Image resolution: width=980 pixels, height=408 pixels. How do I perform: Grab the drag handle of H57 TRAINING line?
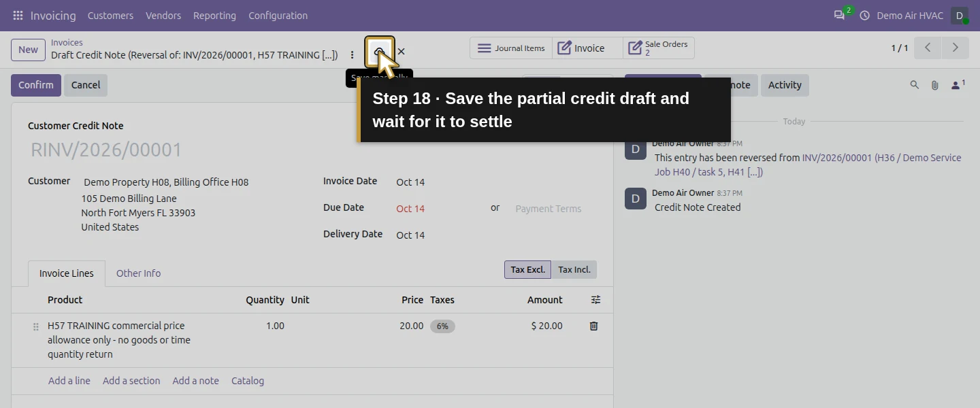click(36, 327)
